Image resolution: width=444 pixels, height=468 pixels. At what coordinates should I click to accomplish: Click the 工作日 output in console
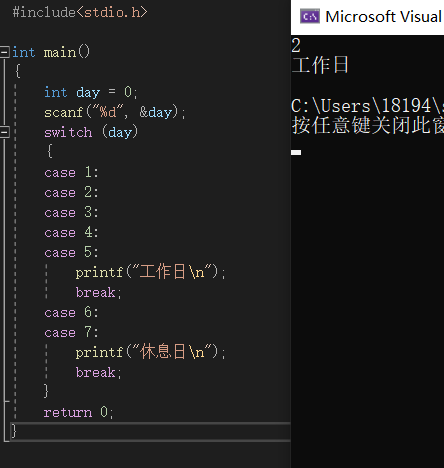tap(320, 65)
